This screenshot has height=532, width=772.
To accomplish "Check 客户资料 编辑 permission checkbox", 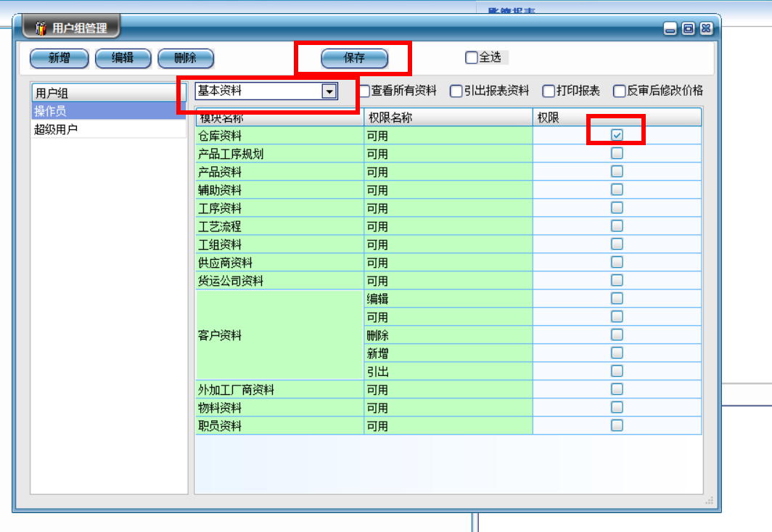I will pyautogui.click(x=617, y=298).
